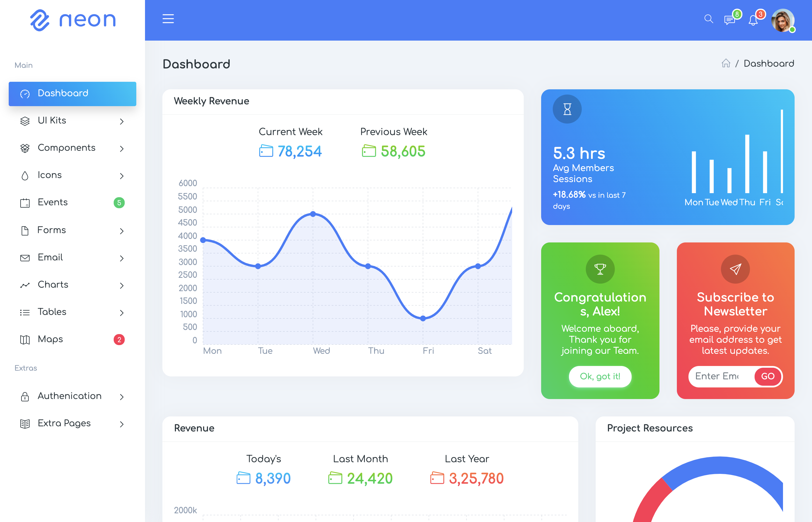Click the Charts line icon

click(x=25, y=285)
